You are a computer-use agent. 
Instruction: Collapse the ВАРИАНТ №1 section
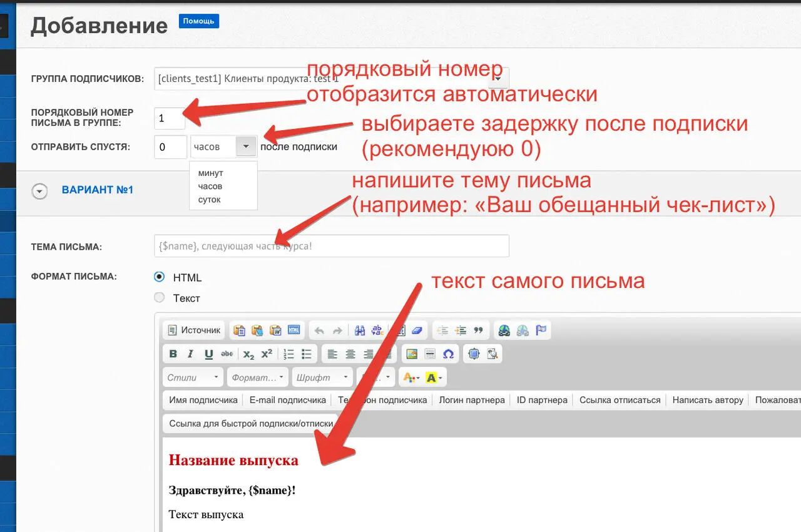(x=39, y=191)
